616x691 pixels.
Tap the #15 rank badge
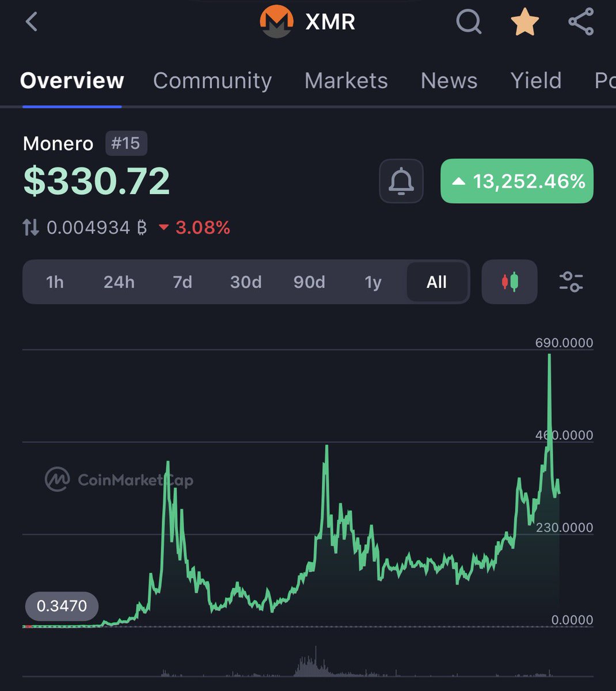(x=126, y=143)
